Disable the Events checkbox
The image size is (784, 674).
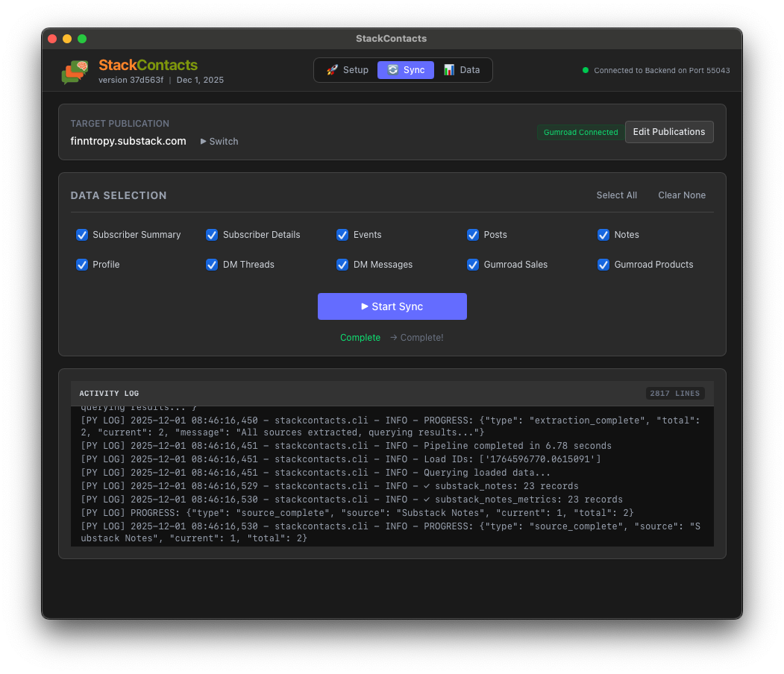click(342, 235)
